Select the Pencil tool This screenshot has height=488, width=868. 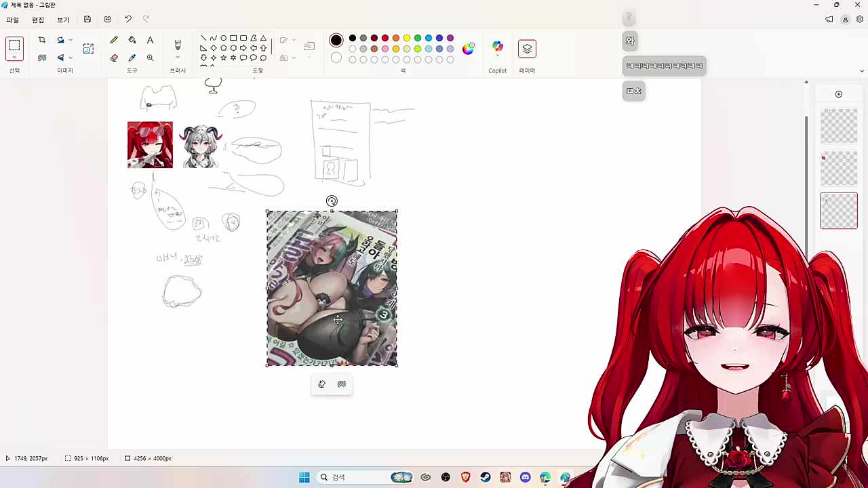pyautogui.click(x=114, y=41)
